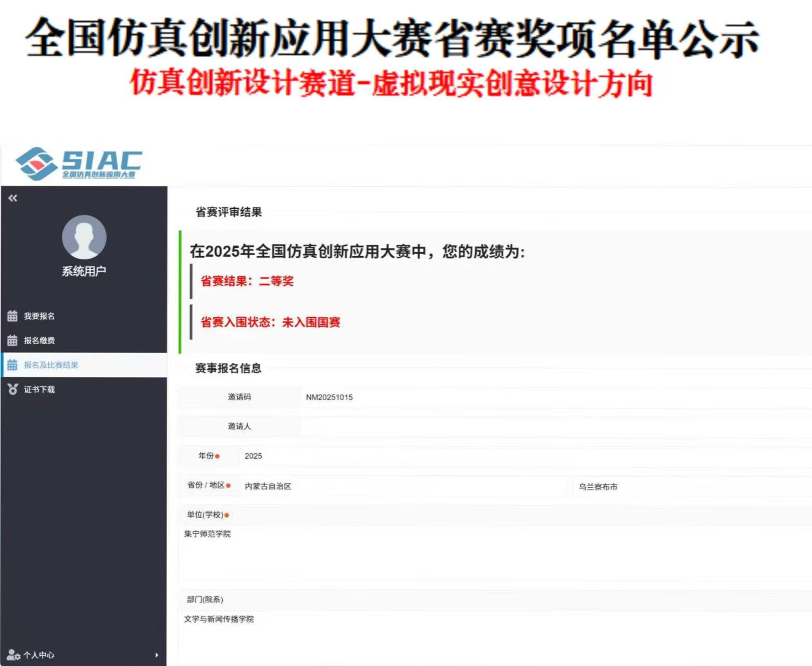Click calendar icon beside 我要报名
This screenshot has height=666, width=812.
[12, 316]
